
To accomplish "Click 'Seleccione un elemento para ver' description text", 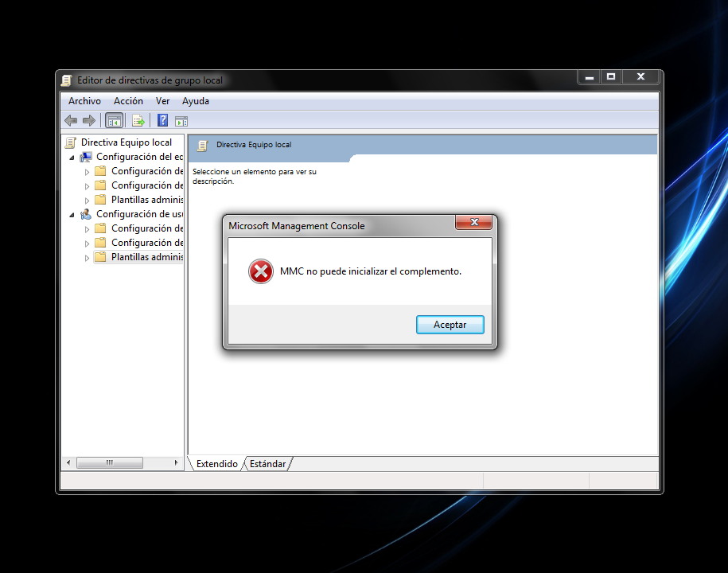I will pyautogui.click(x=255, y=177).
